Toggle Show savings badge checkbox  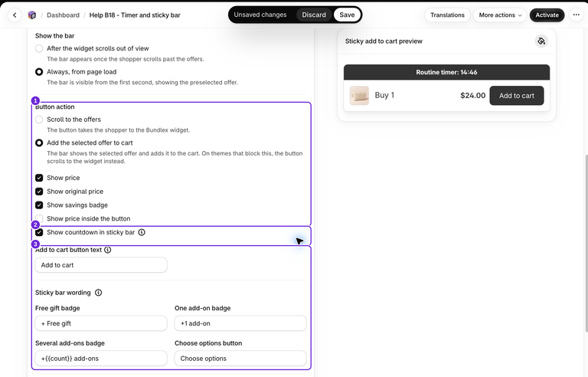[x=39, y=205]
